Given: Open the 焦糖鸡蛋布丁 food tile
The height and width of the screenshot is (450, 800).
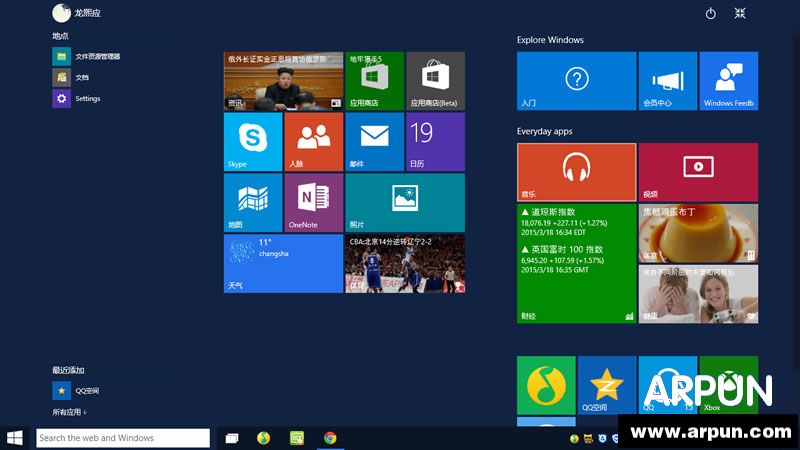Looking at the screenshot, I should [x=698, y=233].
